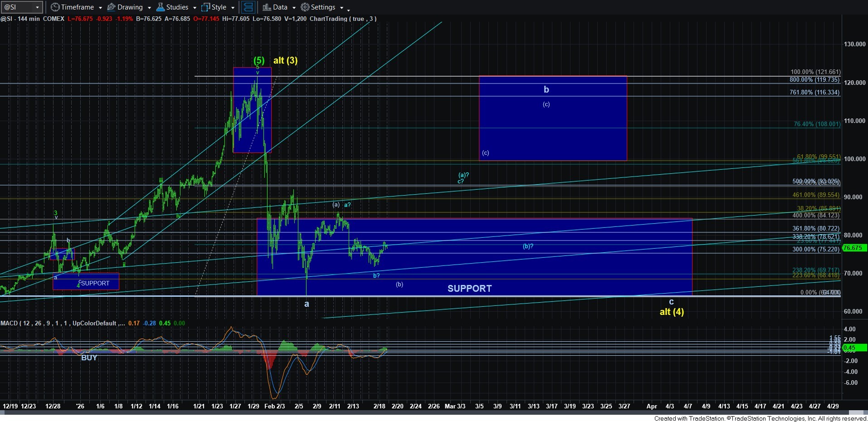
Task: Click the Data bar-chart icon
Action: pyautogui.click(x=266, y=7)
